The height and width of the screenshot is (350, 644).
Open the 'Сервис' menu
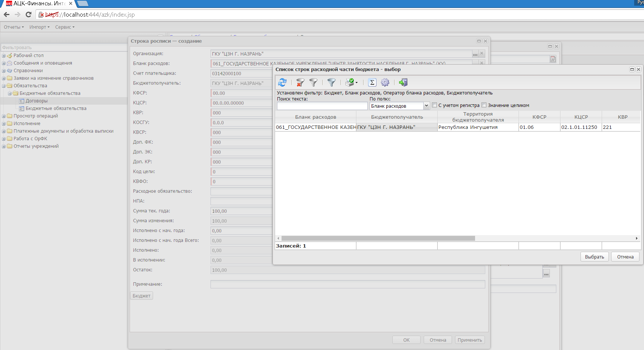point(65,27)
